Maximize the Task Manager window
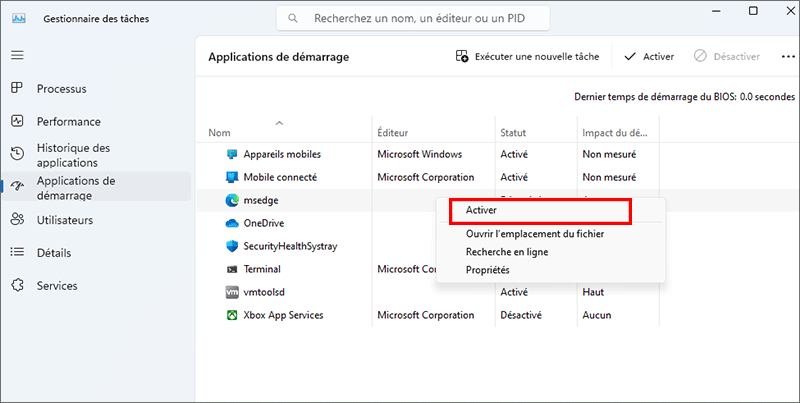 click(753, 11)
